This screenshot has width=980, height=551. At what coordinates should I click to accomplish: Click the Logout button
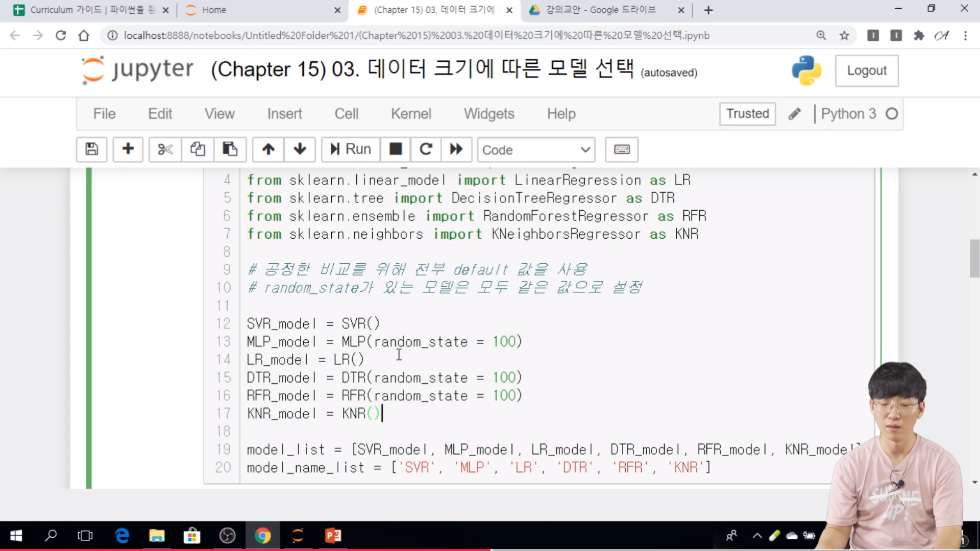click(866, 70)
